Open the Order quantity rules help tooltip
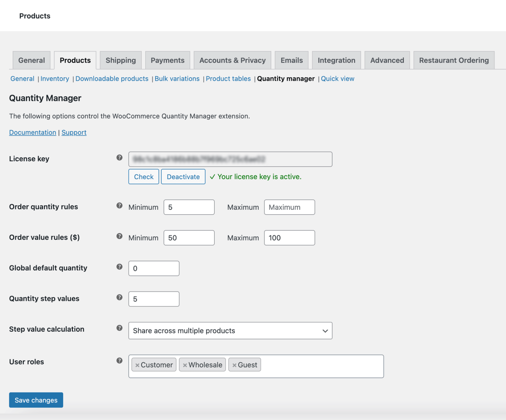 pyautogui.click(x=119, y=206)
